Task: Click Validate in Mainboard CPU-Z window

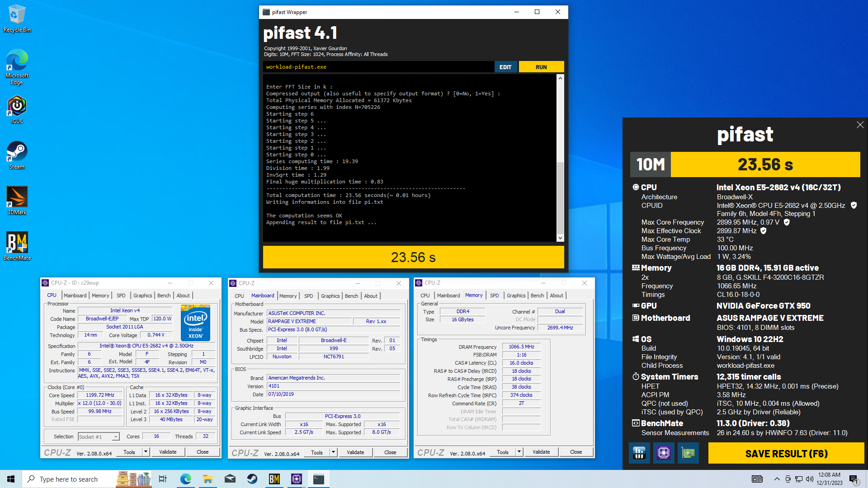Action: [355, 452]
